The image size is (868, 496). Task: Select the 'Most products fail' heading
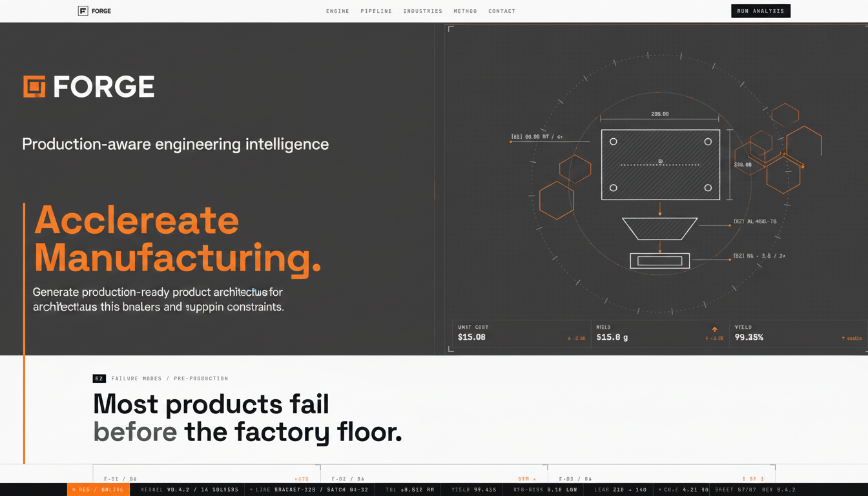[x=211, y=404]
